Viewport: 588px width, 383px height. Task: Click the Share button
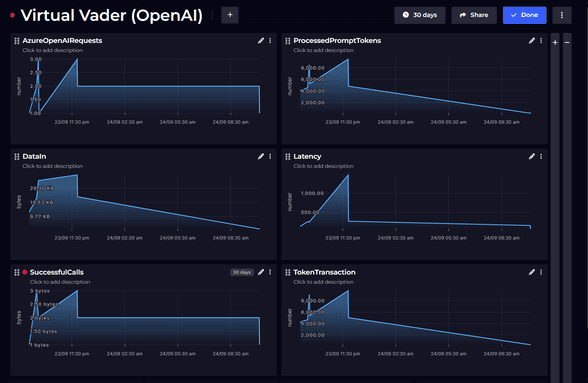click(x=474, y=15)
